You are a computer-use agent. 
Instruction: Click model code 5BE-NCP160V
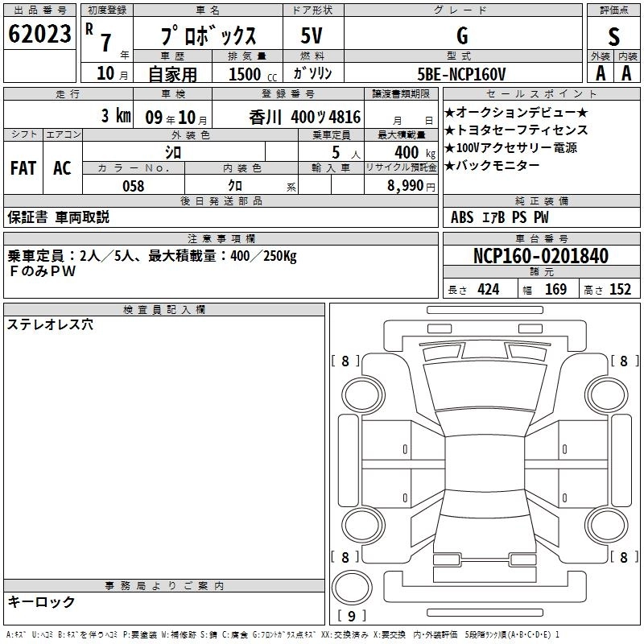461,74
